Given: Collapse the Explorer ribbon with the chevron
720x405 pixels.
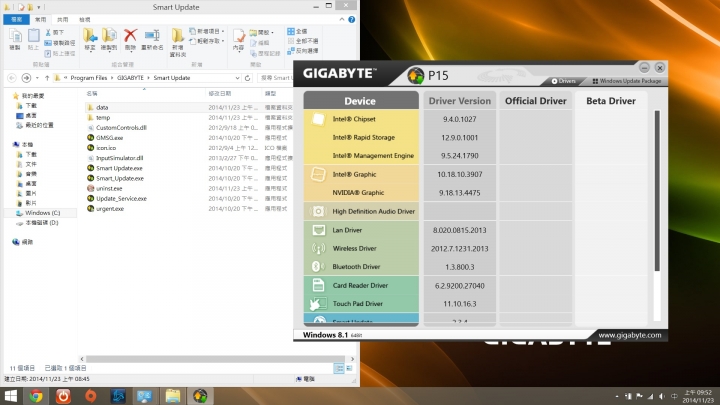Looking at the screenshot, I should [x=342, y=19].
